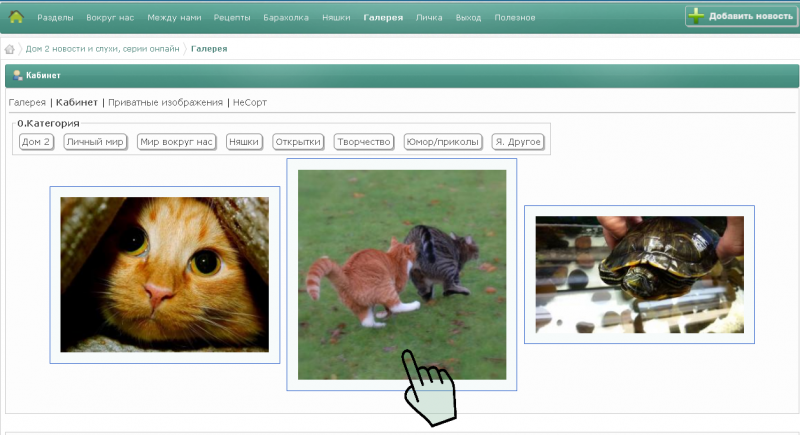Click the 0.Категория group label
800x435 pixels.
(x=48, y=123)
